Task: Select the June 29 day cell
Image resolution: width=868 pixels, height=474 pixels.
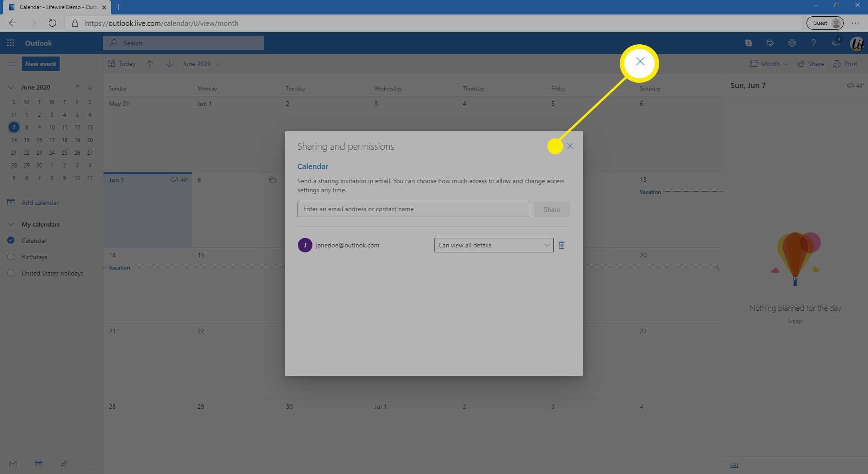Action: point(236,436)
